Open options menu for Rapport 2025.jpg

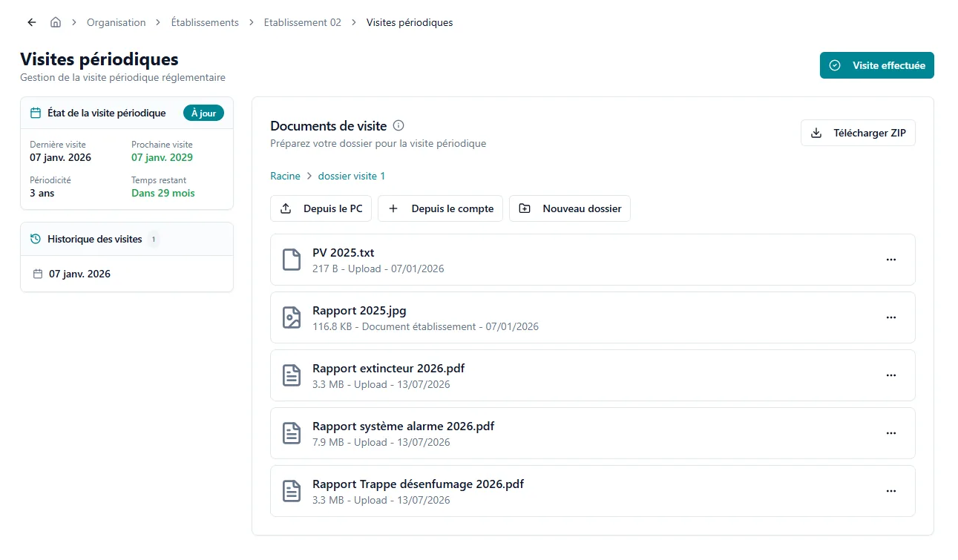point(891,317)
